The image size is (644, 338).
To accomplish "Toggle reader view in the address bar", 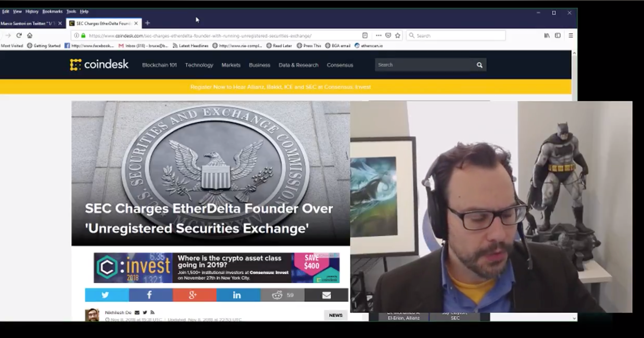I will [365, 35].
